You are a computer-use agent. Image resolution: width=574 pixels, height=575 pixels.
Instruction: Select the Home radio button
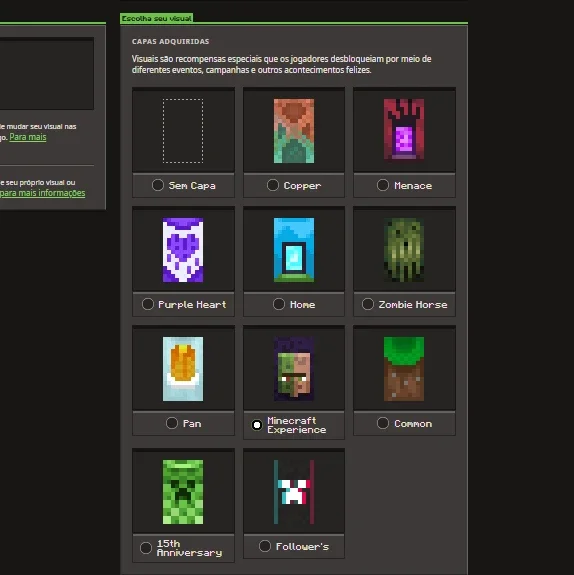(279, 304)
